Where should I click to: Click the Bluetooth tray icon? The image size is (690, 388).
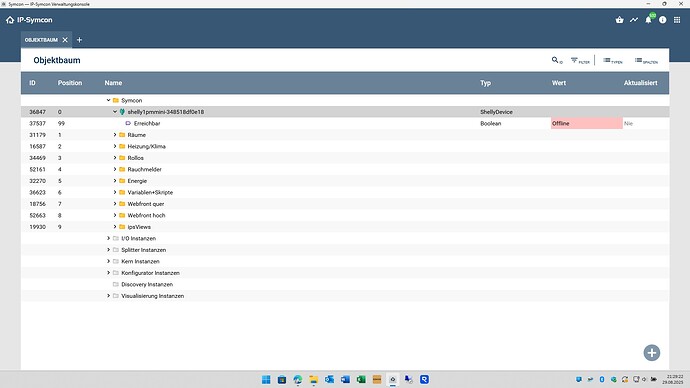[602, 379]
